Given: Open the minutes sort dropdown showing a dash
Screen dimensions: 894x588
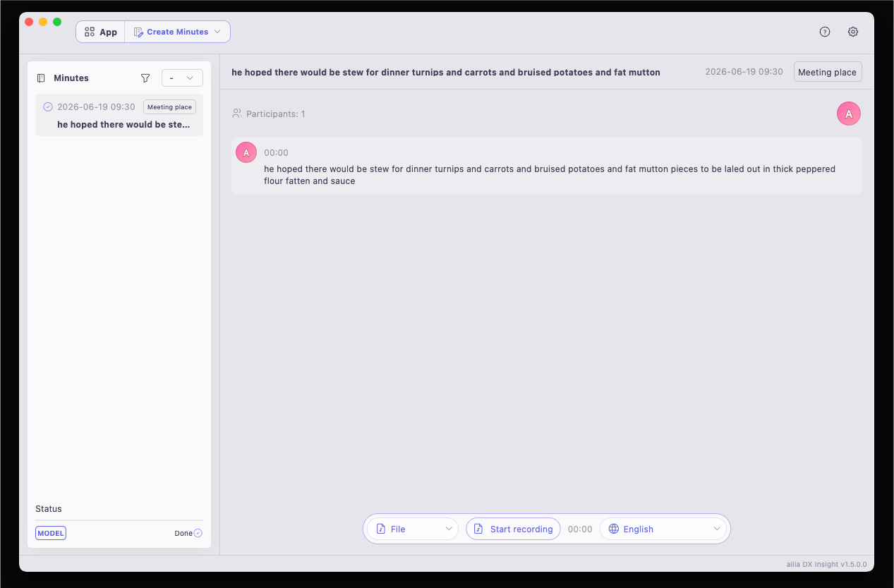Looking at the screenshot, I should tap(182, 78).
